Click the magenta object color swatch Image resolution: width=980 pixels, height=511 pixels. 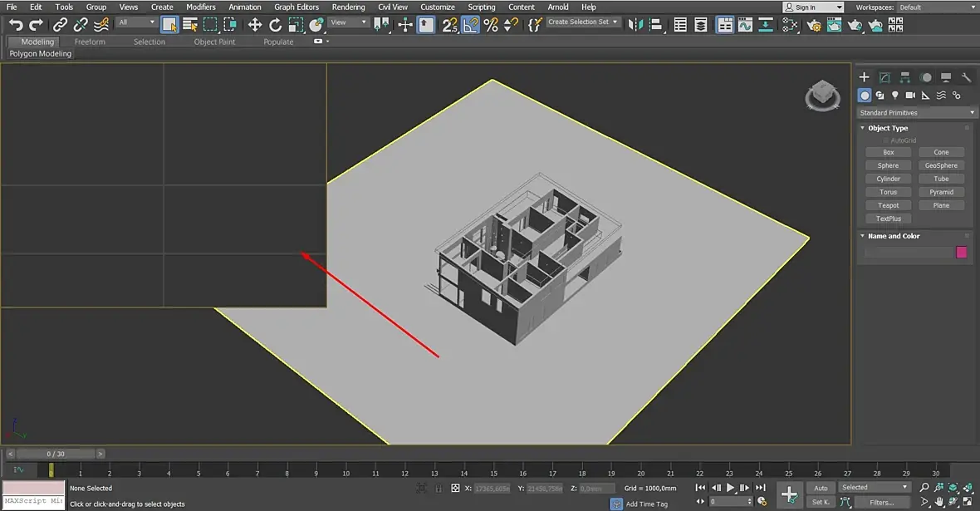click(x=962, y=253)
